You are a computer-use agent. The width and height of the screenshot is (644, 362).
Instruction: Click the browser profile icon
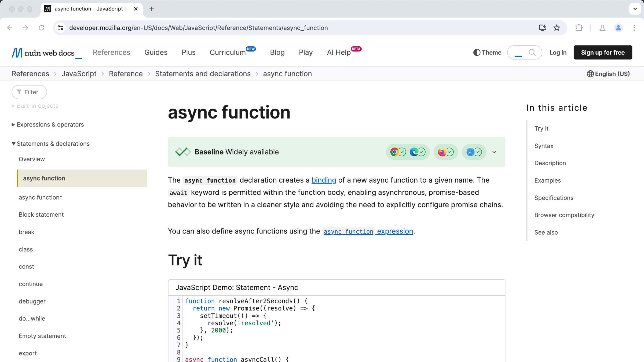pyautogui.click(x=619, y=27)
